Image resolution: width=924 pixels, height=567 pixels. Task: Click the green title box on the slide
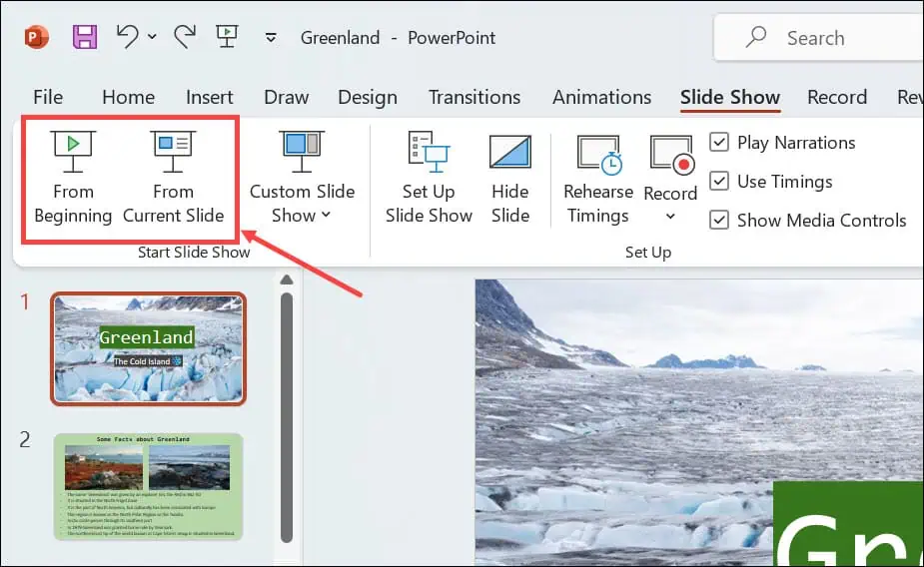click(848, 524)
